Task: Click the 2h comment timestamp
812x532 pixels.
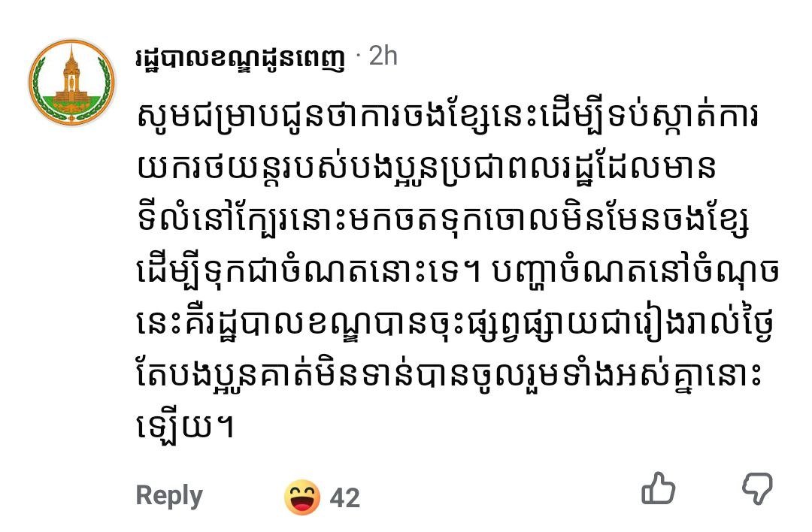Action: point(383,56)
